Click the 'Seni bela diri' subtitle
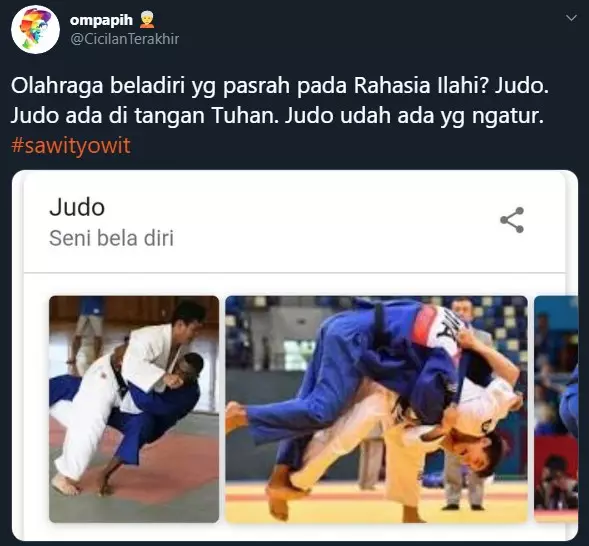This screenshot has width=589, height=546. click(x=112, y=238)
